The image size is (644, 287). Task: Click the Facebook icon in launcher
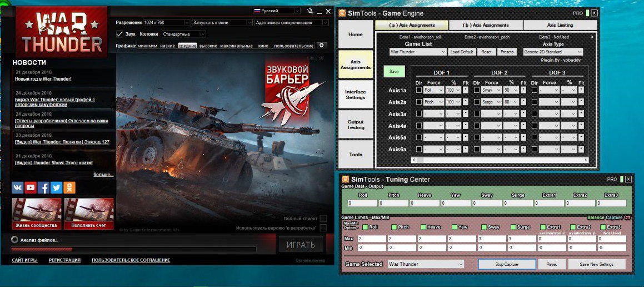[43, 187]
